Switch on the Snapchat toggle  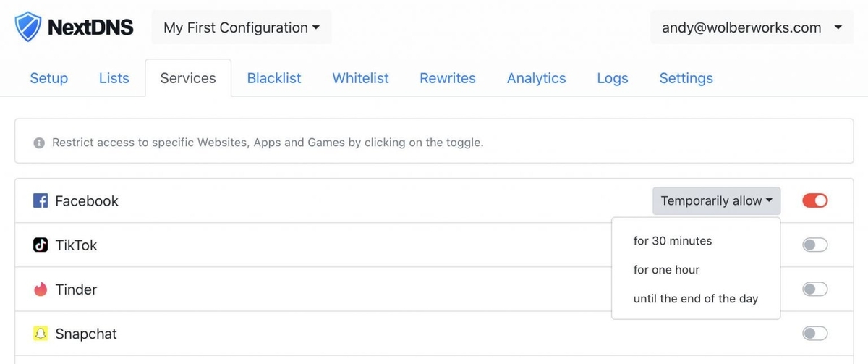point(815,334)
